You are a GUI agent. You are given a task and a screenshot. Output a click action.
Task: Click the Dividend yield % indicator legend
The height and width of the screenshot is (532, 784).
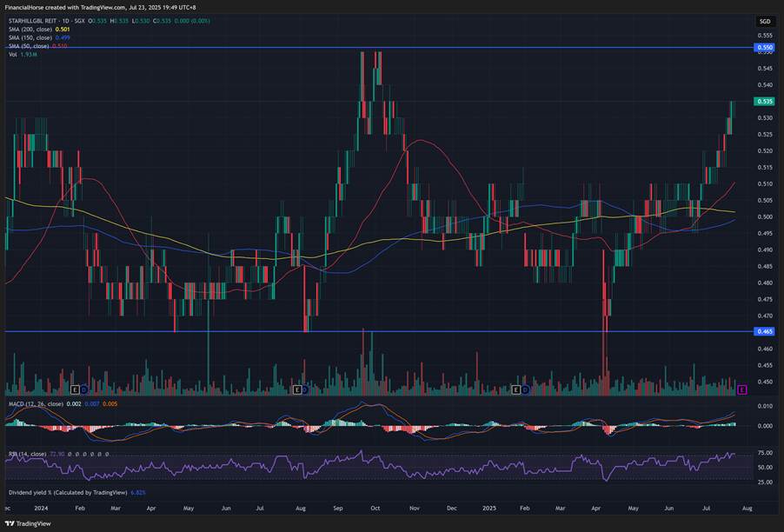click(x=68, y=493)
